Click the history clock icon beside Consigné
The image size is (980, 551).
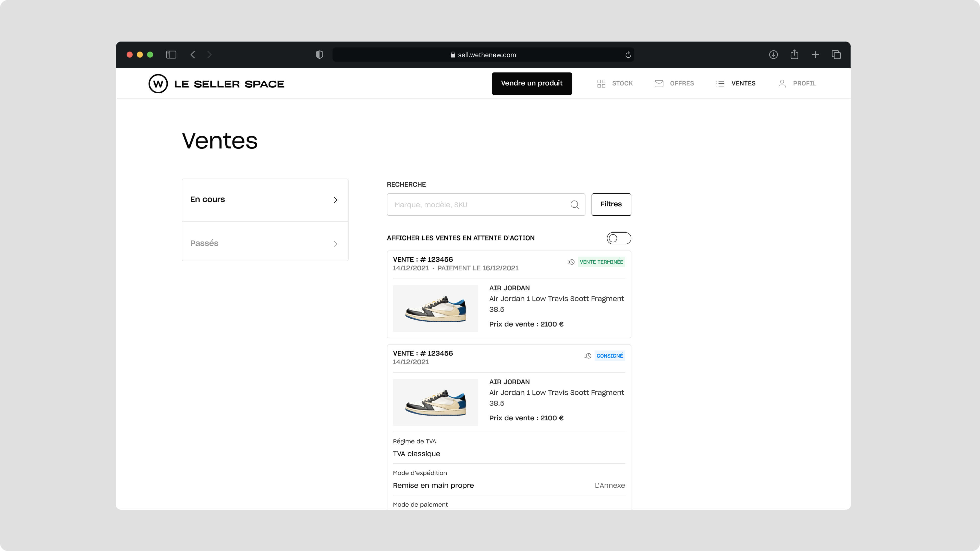point(588,356)
